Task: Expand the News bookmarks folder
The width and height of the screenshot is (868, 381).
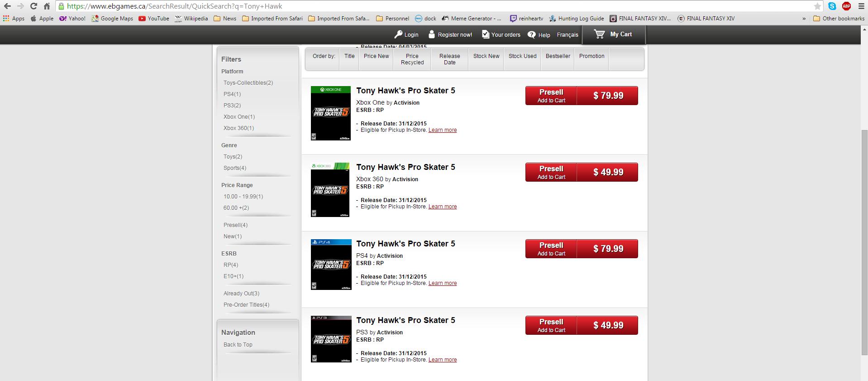Action: pos(225,19)
